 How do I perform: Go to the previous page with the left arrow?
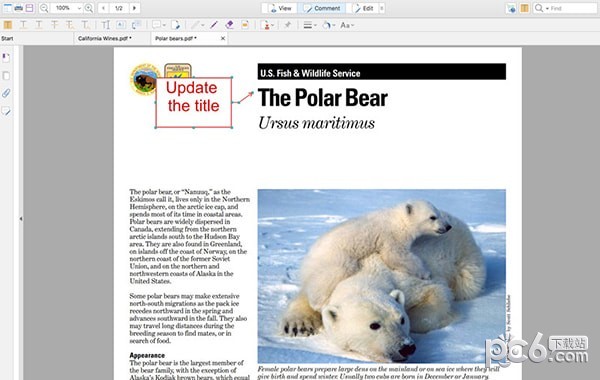[x=103, y=8]
